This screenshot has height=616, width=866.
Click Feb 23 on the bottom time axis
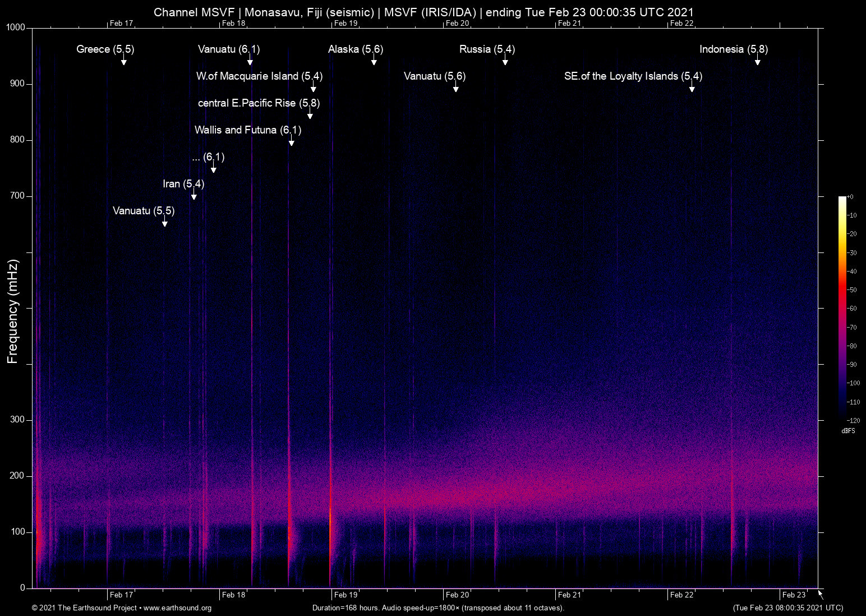click(x=794, y=595)
